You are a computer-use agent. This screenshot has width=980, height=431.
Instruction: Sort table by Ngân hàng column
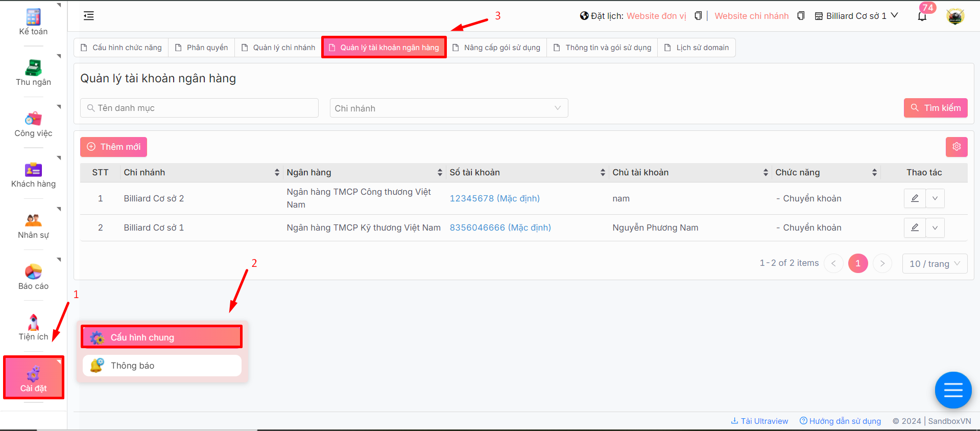439,173
